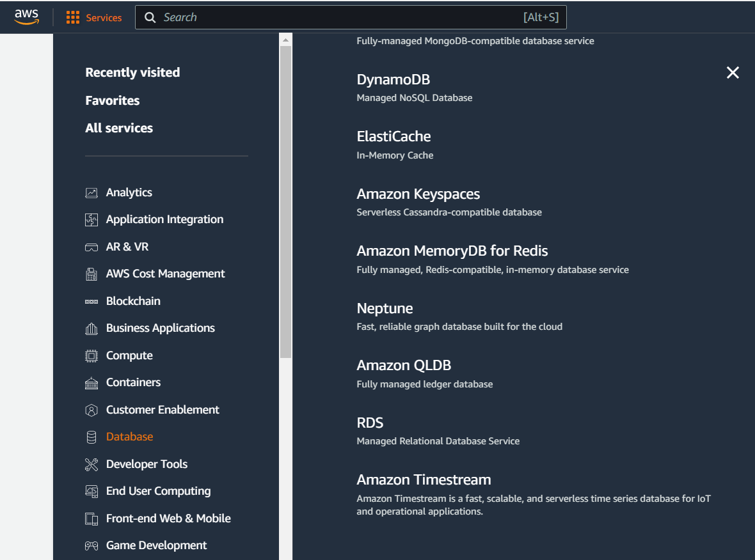This screenshot has height=560, width=755.
Task: Click the [Alt+S] shortcut hint
Action: point(541,18)
